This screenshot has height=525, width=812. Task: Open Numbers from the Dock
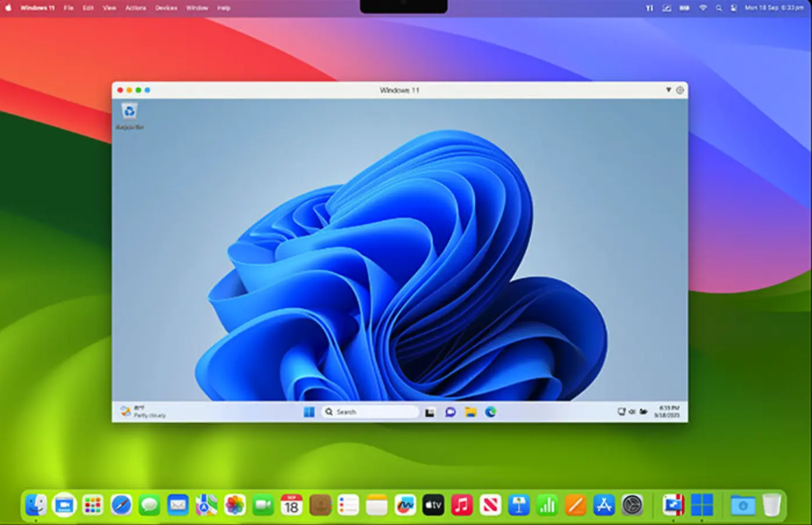point(547,505)
